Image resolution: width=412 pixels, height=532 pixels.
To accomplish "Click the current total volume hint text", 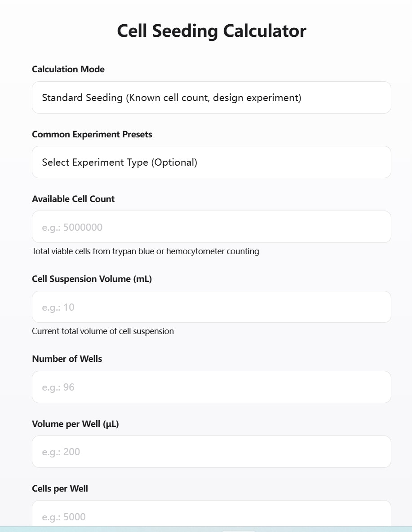I will click(x=103, y=331).
